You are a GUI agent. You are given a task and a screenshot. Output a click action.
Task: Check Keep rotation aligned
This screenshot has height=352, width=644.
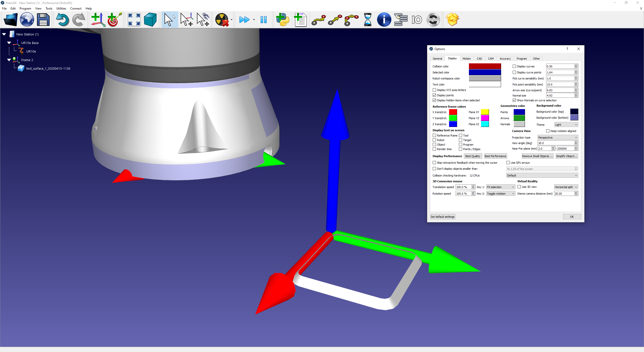(548, 131)
